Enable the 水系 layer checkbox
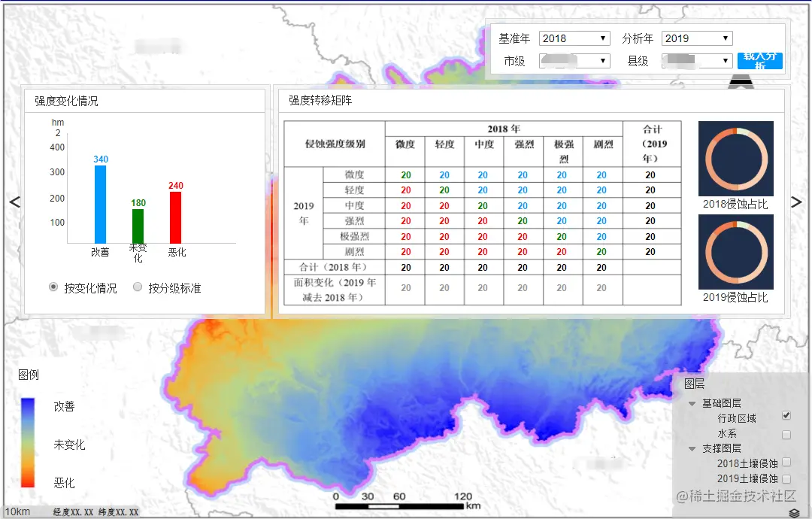 (x=786, y=435)
